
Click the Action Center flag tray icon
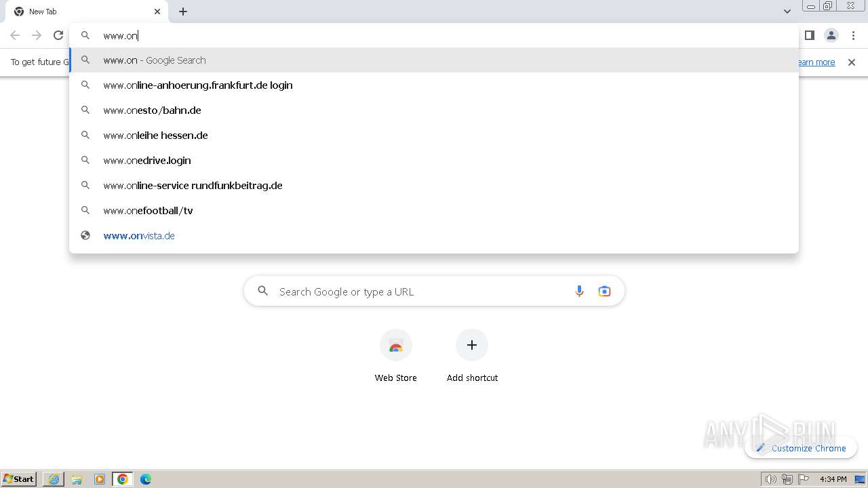[x=804, y=479]
